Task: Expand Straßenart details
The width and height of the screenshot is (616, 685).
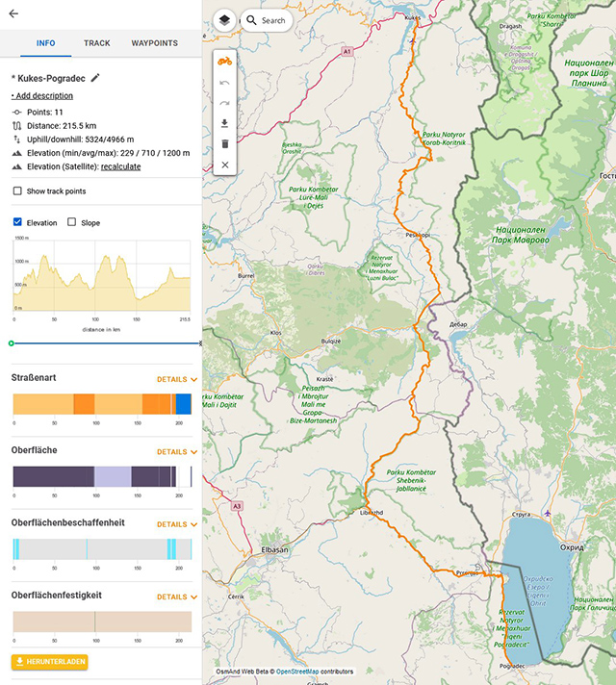Action: [177, 379]
